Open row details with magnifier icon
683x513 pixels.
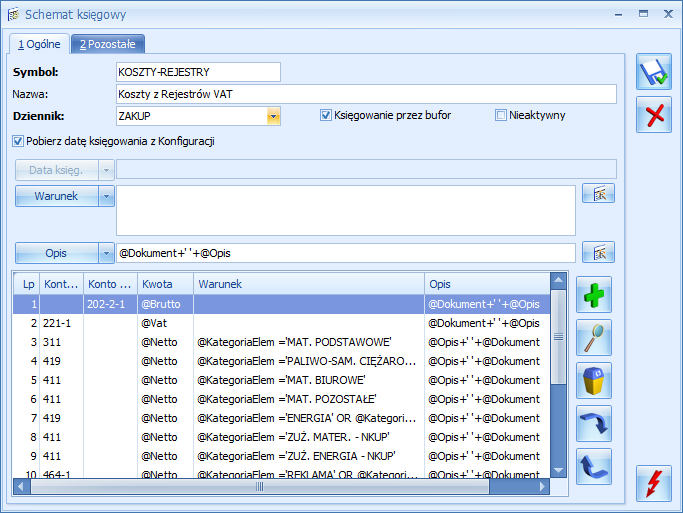click(594, 338)
